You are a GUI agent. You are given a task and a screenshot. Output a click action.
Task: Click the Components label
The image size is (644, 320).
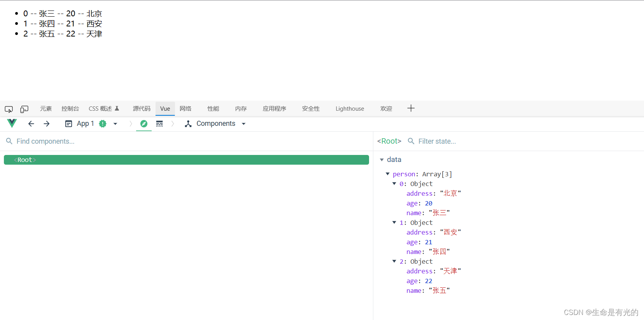click(216, 123)
